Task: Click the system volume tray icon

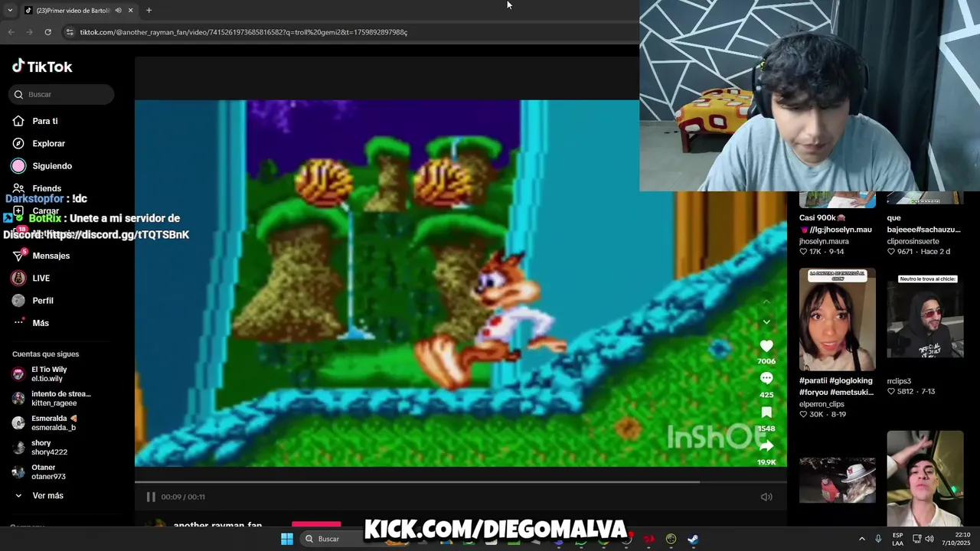Action: (929, 539)
